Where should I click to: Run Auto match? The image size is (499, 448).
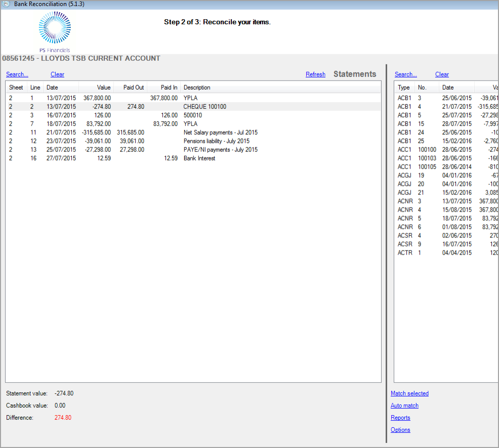pyautogui.click(x=404, y=405)
